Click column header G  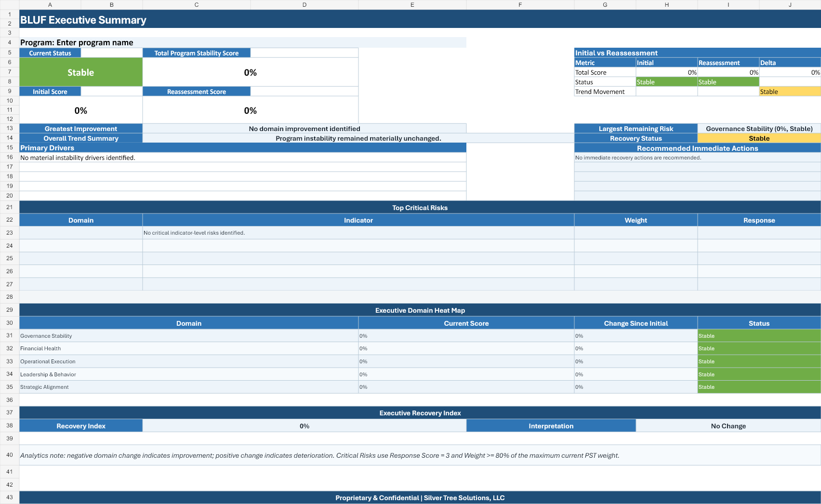tap(605, 5)
